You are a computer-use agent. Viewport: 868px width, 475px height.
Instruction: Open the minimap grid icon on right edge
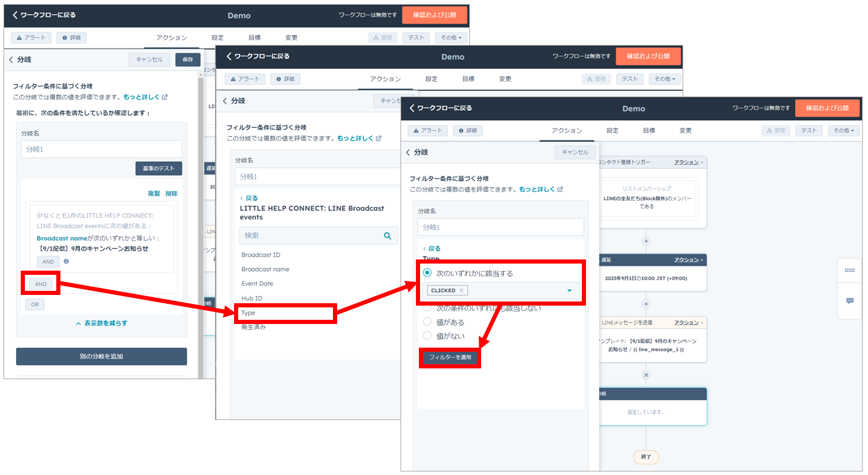coord(850,270)
